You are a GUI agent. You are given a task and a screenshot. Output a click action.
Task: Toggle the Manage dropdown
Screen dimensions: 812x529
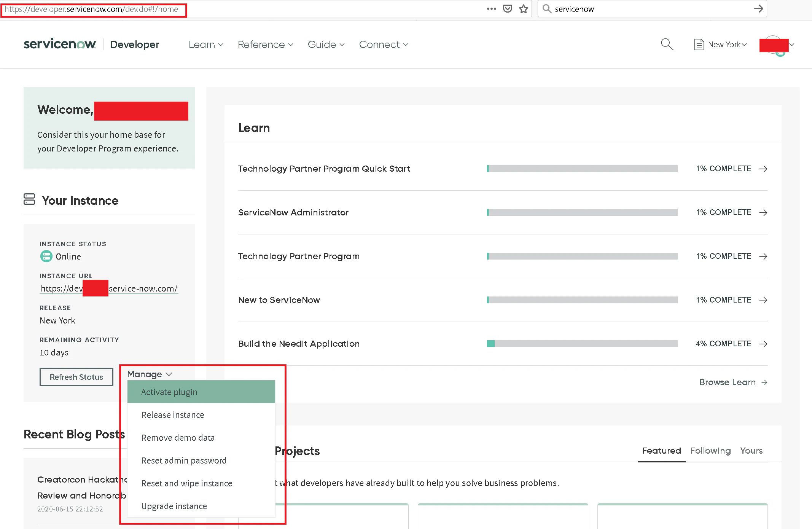(x=150, y=374)
